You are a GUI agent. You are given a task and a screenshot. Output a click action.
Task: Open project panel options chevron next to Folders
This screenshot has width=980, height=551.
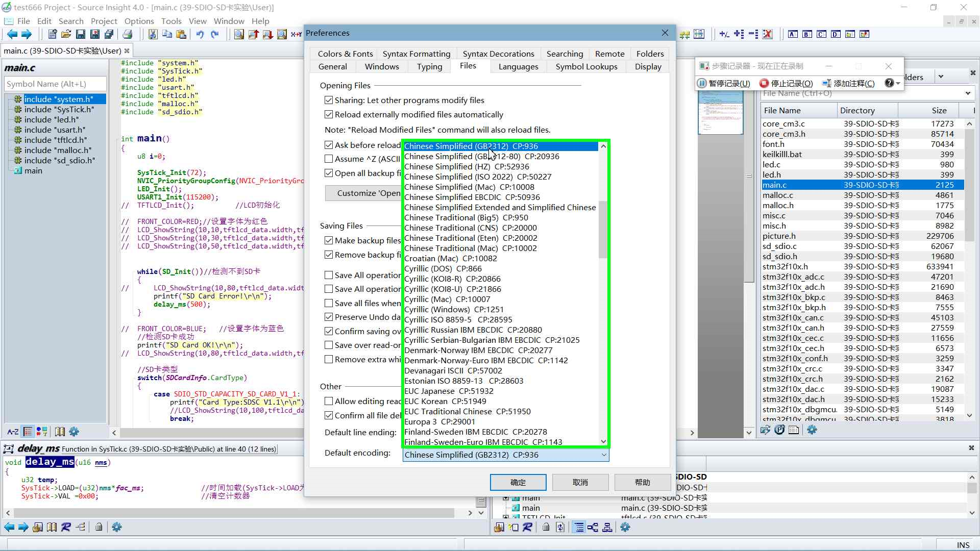click(941, 77)
